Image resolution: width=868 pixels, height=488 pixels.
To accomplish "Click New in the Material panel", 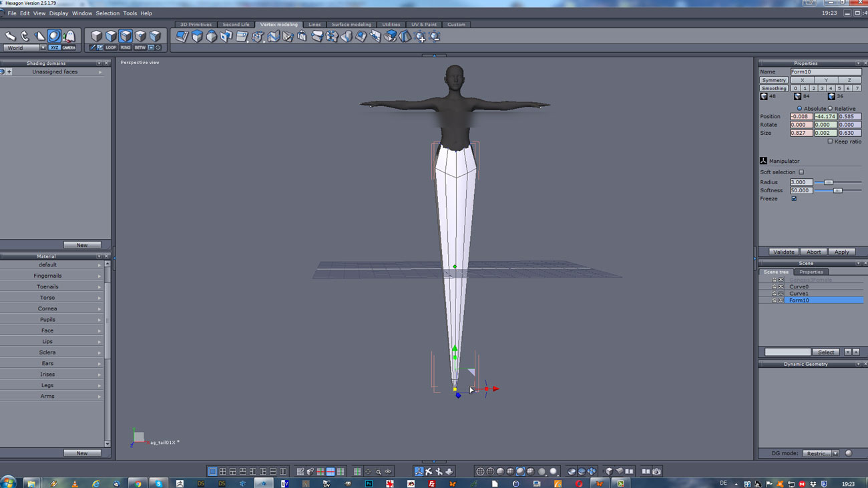I will point(82,453).
